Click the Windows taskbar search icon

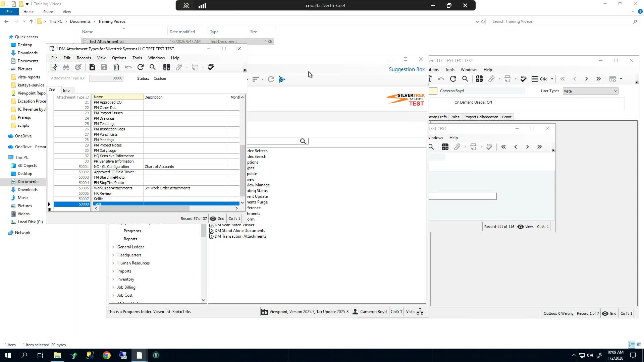coord(24,355)
